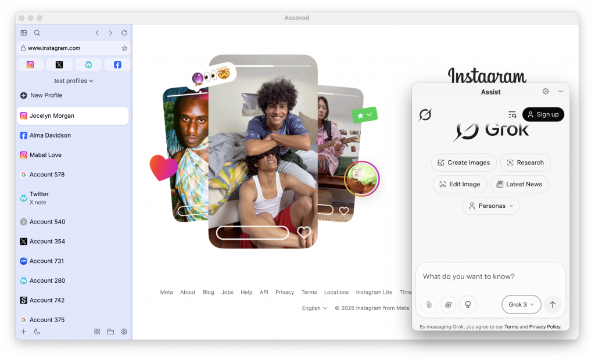Click the Research button
The height and width of the screenshot is (364, 595).
click(x=525, y=163)
